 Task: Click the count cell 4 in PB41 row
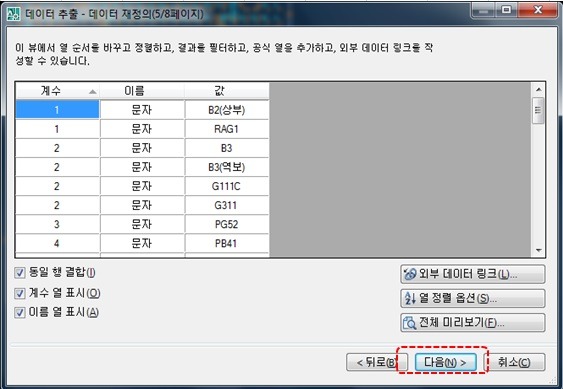coord(57,243)
